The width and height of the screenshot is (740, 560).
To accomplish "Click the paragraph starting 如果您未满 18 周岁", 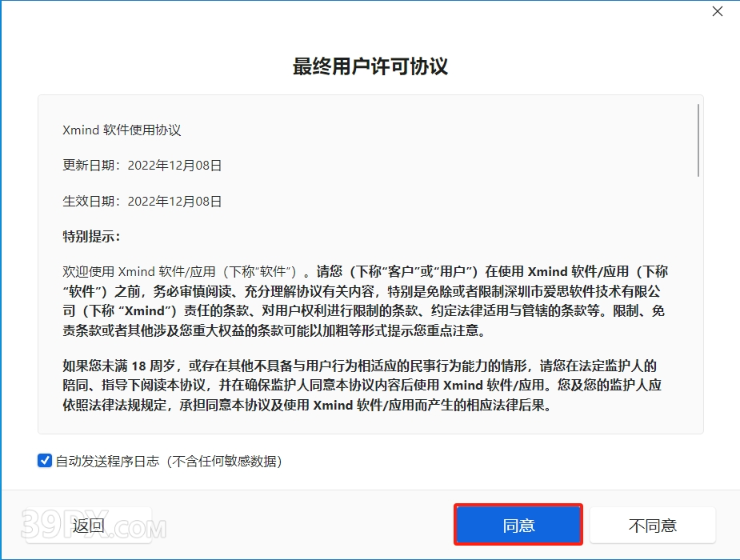I will [362, 386].
